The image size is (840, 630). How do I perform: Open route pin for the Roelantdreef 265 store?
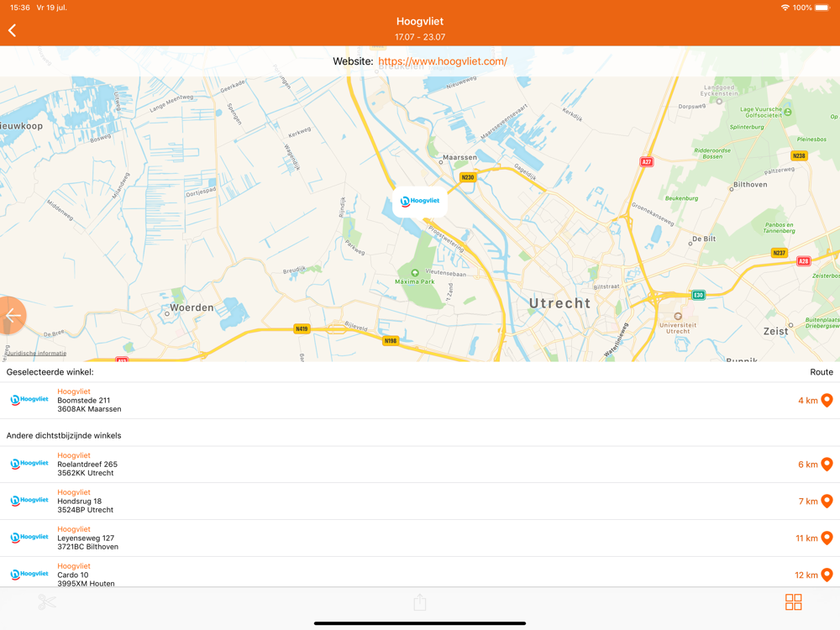pos(827,464)
